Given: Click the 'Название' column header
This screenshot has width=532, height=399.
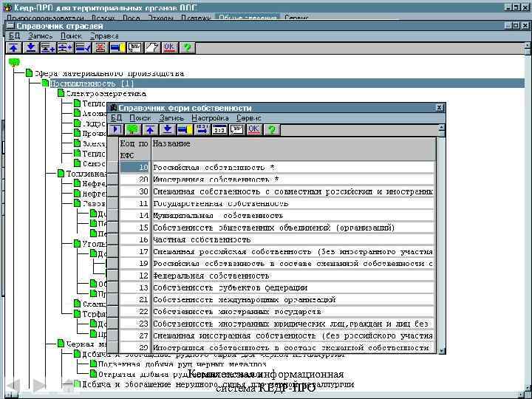Looking at the screenshot, I should pos(293,149).
